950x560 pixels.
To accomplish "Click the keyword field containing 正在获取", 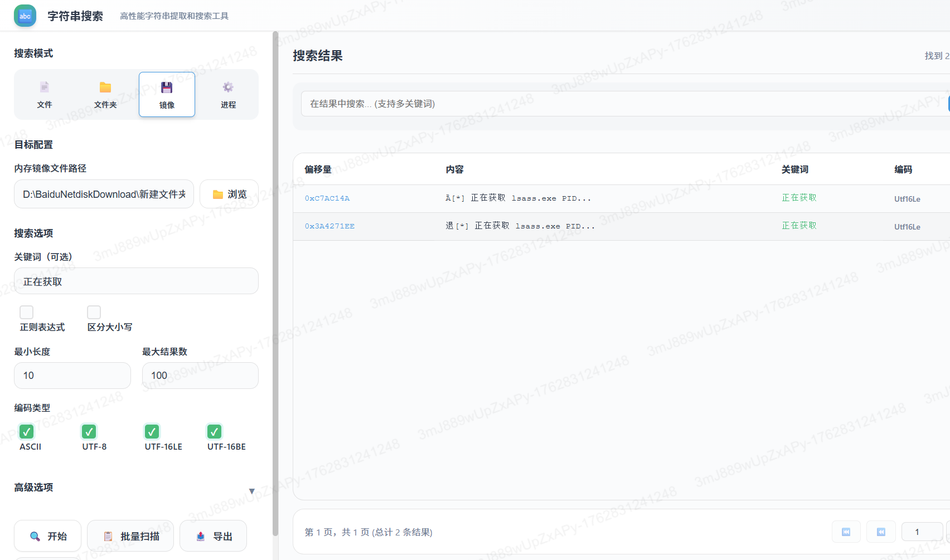I will pyautogui.click(x=136, y=281).
